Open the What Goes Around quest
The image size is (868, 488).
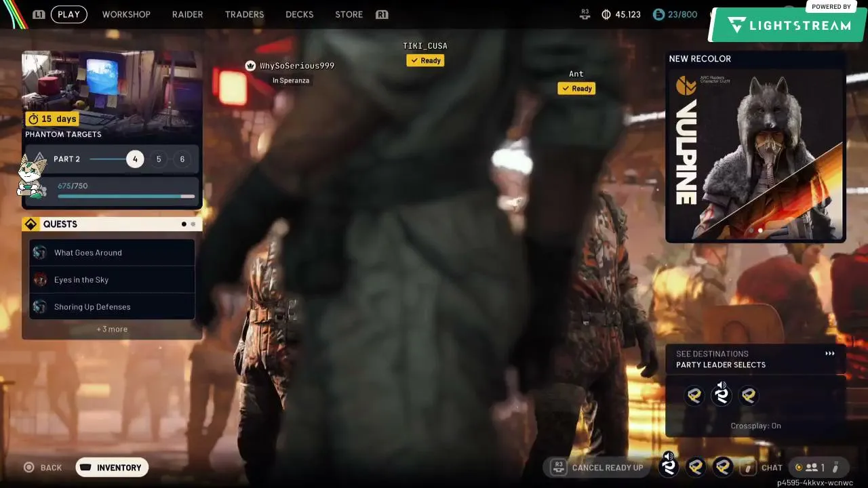click(112, 253)
